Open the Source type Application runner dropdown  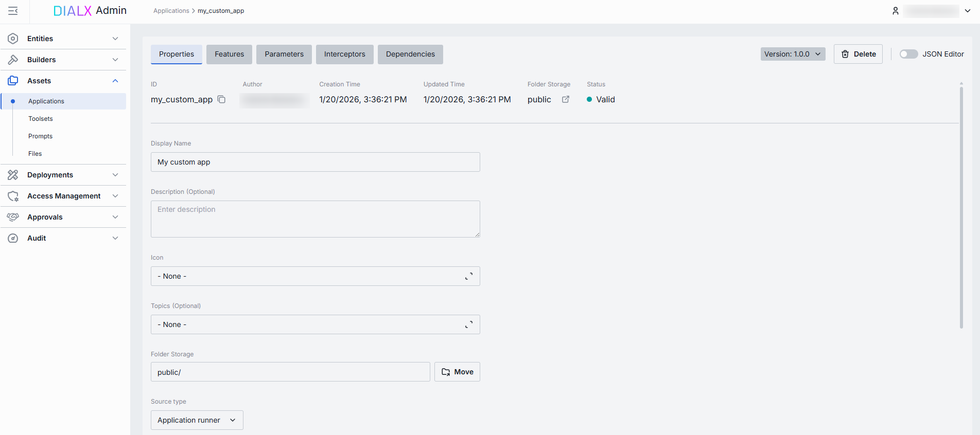[197, 420]
